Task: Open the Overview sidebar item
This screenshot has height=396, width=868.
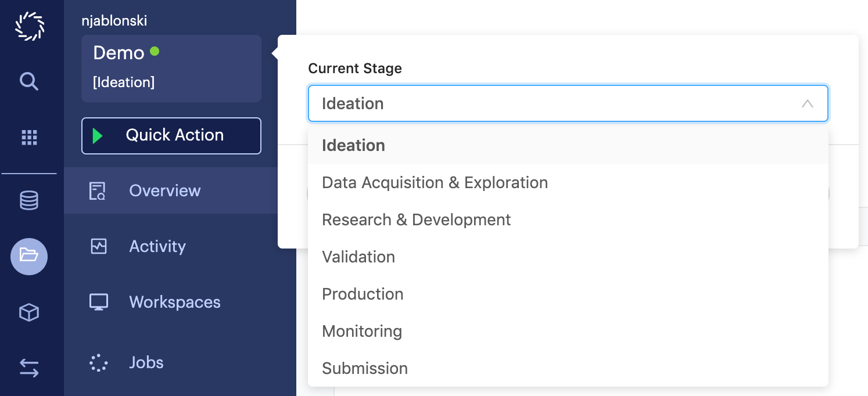Action: point(164,190)
